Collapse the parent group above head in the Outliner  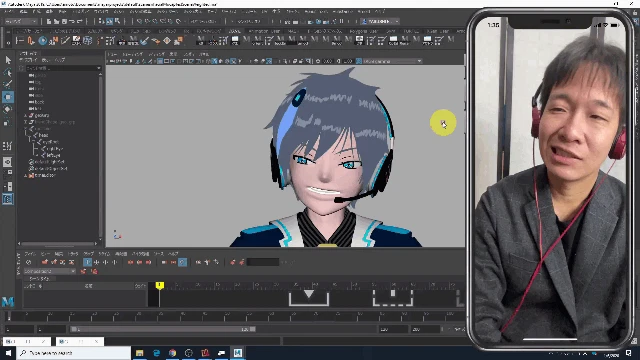(x=26, y=129)
